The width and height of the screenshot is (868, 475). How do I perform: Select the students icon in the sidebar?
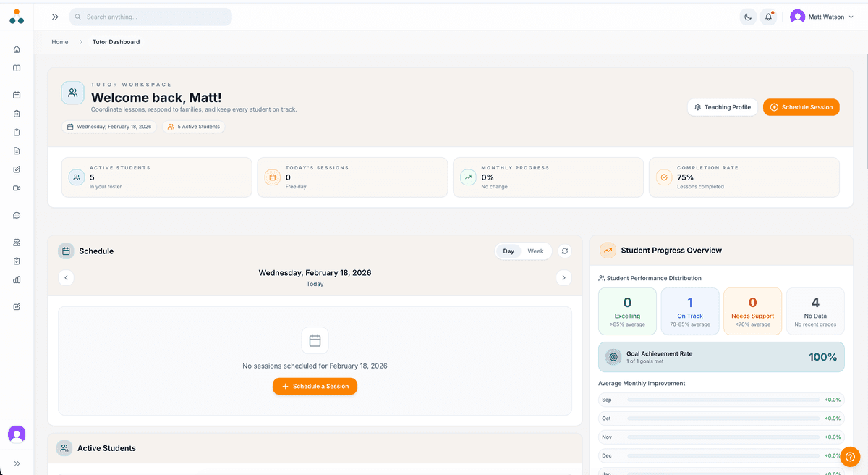click(16, 242)
